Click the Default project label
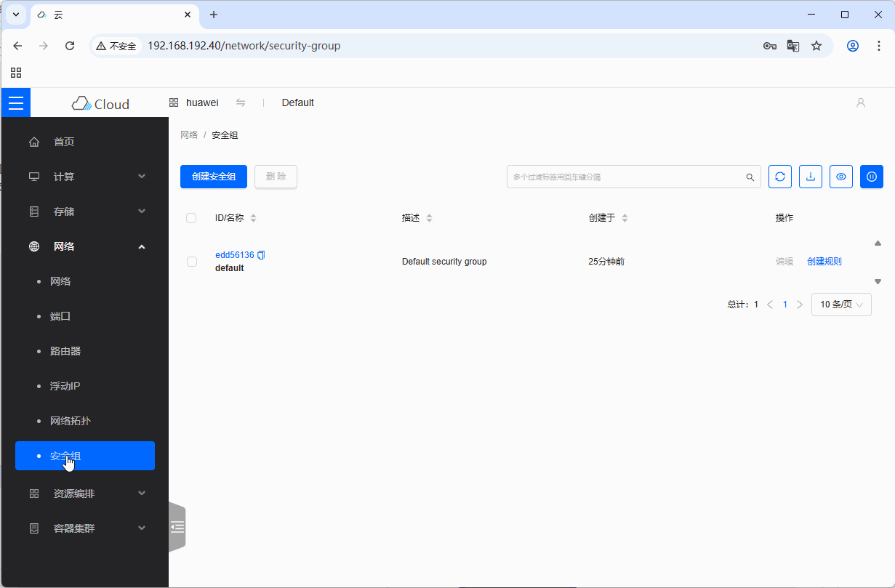The height and width of the screenshot is (588, 895). [x=298, y=102]
